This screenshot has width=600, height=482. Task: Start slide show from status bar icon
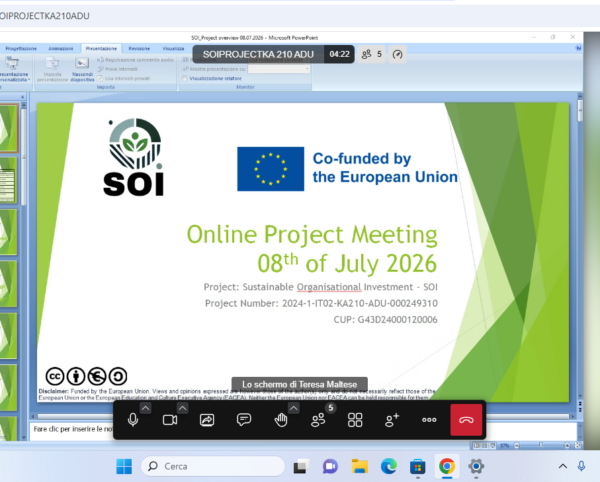pos(492,445)
